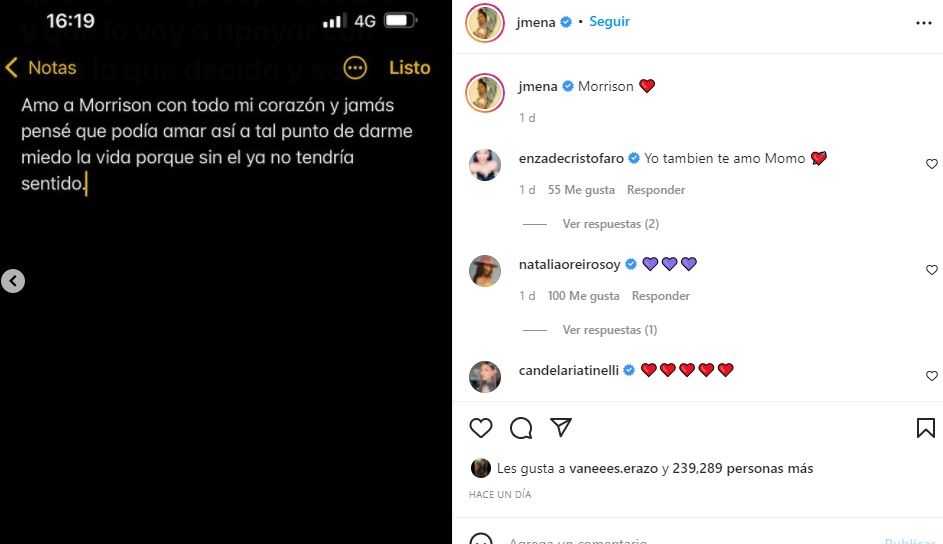Like nataliaoreirosoy's comment
This screenshot has height=544, width=943.
[932, 270]
